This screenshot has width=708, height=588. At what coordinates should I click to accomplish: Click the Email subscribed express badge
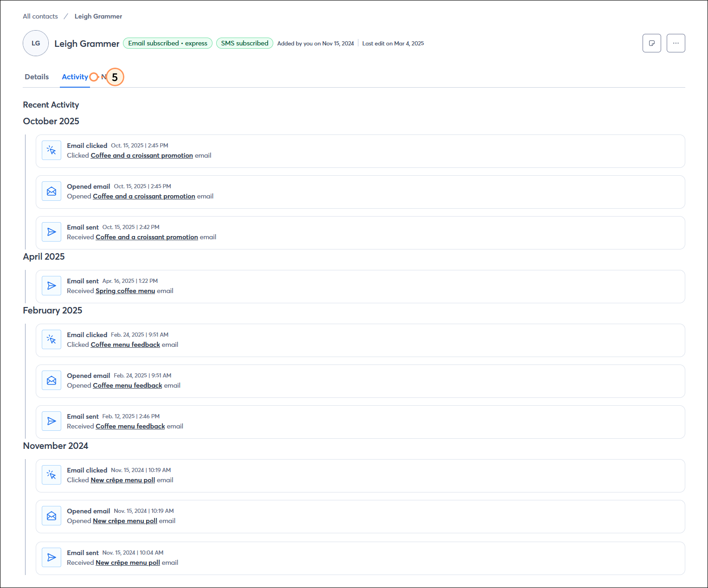(167, 43)
